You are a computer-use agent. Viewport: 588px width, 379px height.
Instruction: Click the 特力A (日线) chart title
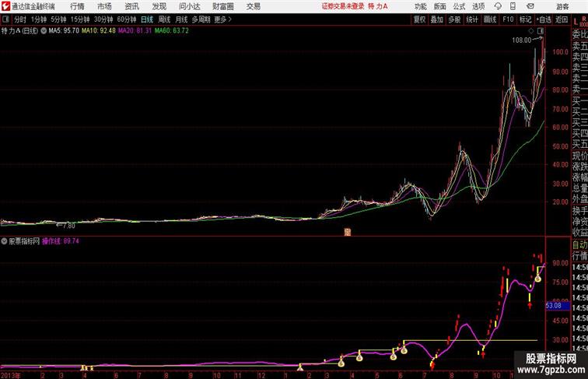point(20,31)
